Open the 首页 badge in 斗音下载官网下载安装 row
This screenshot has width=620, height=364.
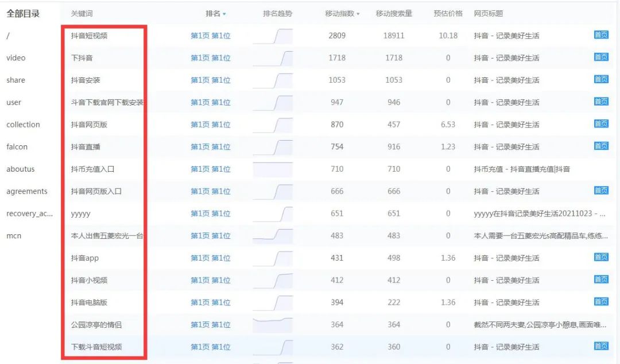coord(601,102)
